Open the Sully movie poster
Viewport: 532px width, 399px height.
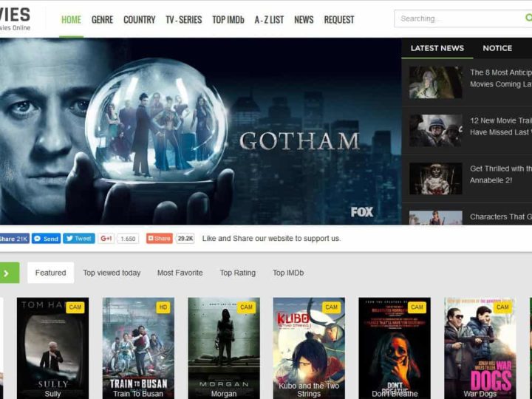tap(52, 348)
